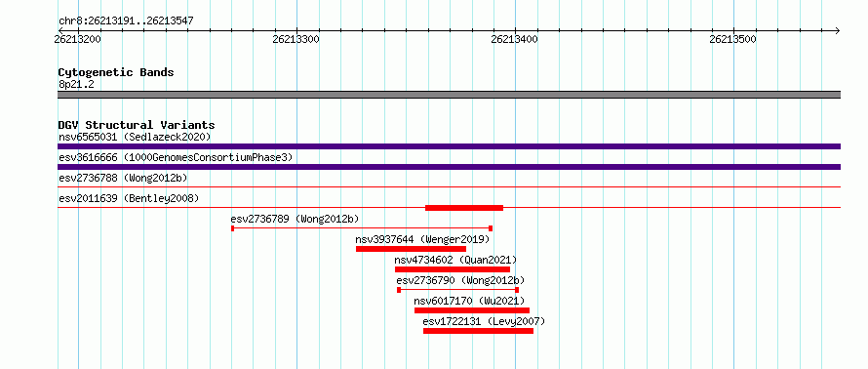Select the esv2736790 thin red variant line
868x369 pixels.
click(x=458, y=290)
